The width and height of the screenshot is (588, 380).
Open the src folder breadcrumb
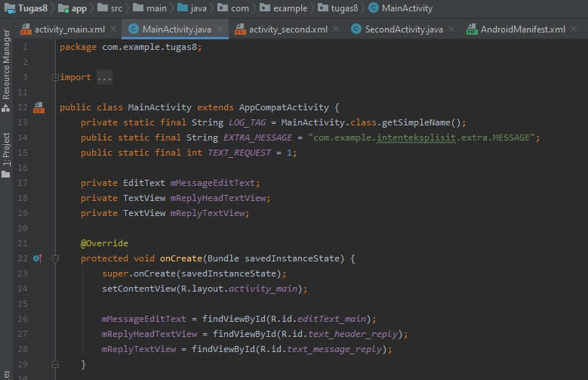[x=110, y=8]
